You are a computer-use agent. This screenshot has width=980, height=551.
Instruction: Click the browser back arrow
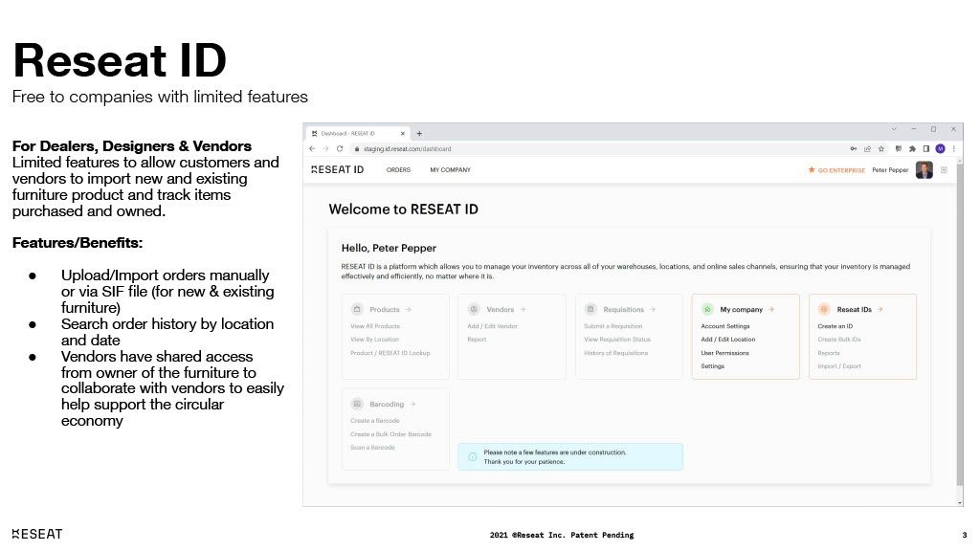(312, 148)
